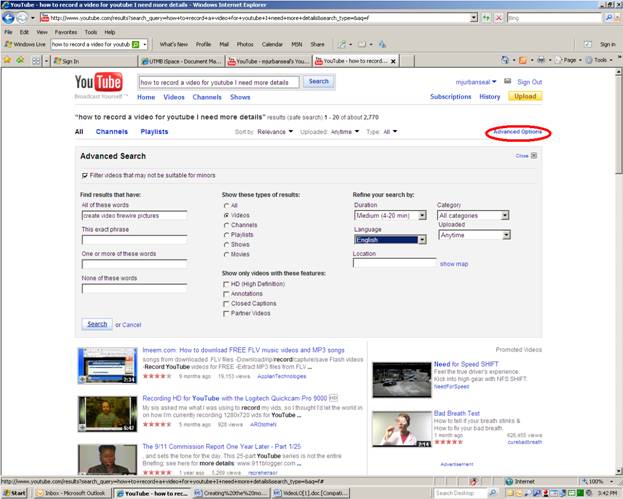Expand the Language dropdown showing English
This screenshot has height=499, width=623.
point(390,239)
